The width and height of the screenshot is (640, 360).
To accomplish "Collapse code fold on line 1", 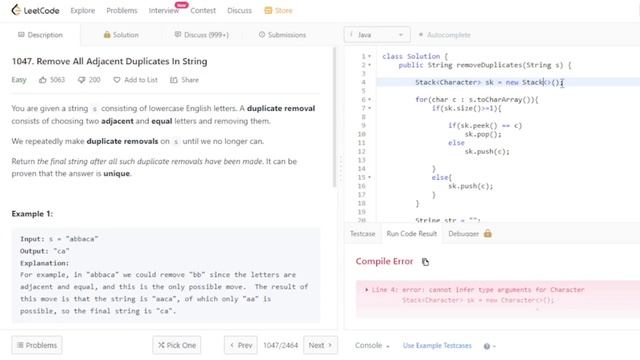I will pos(370,56).
